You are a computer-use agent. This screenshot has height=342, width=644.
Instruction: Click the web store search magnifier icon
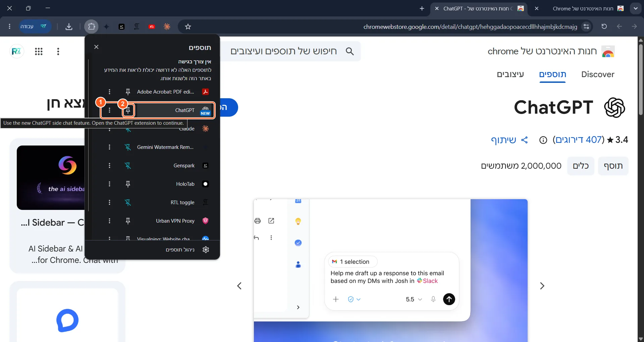(x=350, y=51)
